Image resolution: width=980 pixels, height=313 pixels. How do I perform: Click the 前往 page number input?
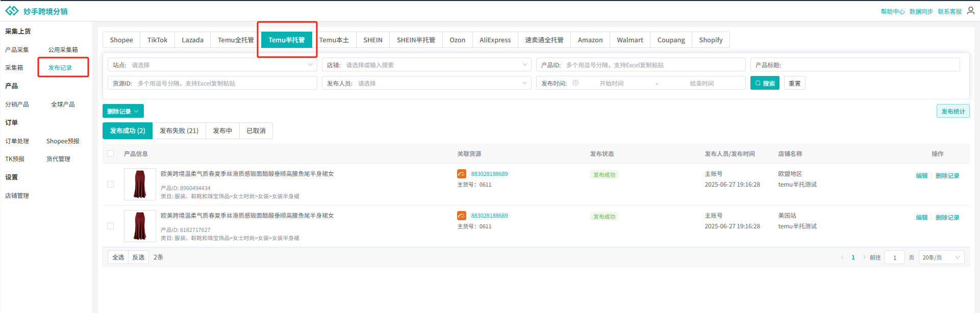[x=895, y=257]
